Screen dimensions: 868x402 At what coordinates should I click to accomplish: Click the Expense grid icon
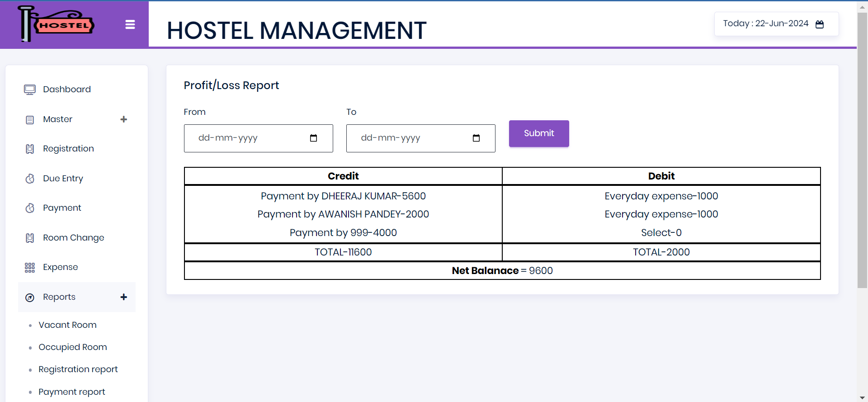pos(30,268)
